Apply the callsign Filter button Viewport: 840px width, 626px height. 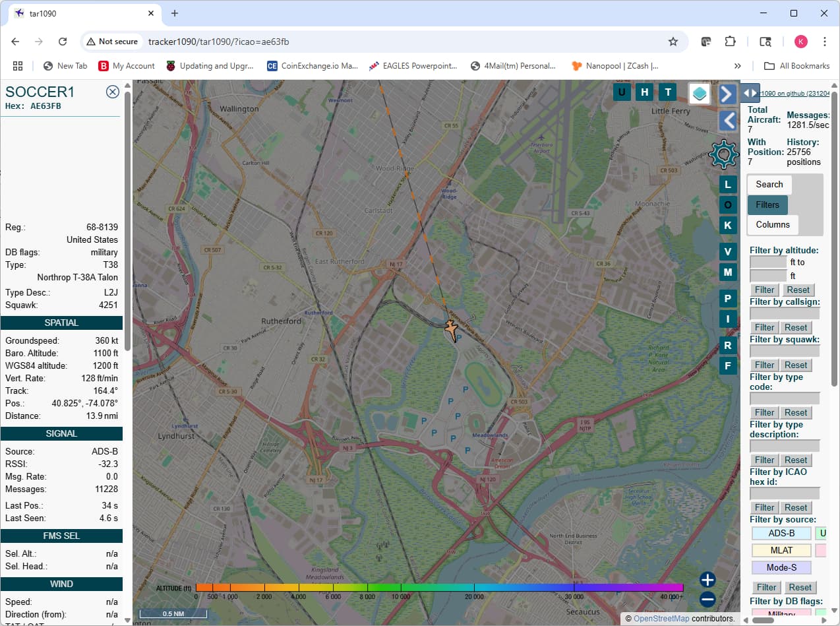(x=765, y=328)
